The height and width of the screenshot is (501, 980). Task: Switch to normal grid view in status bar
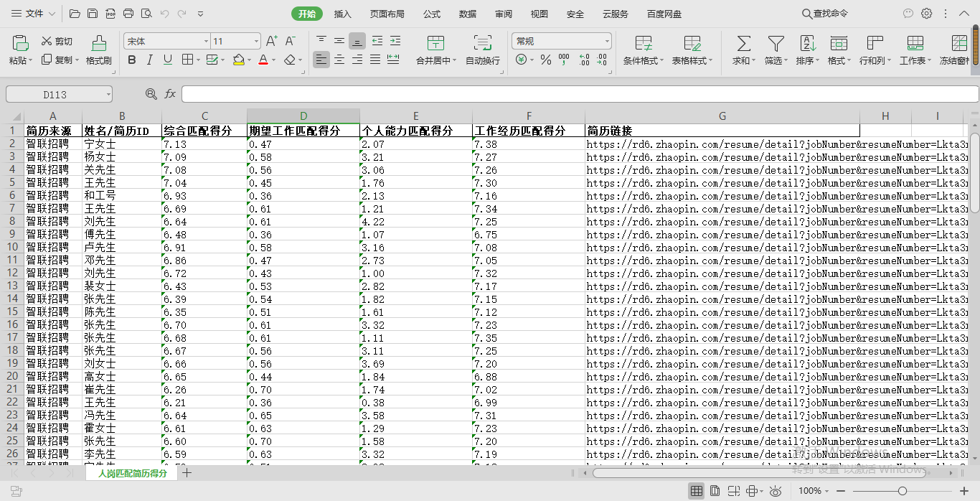pos(696,491)
